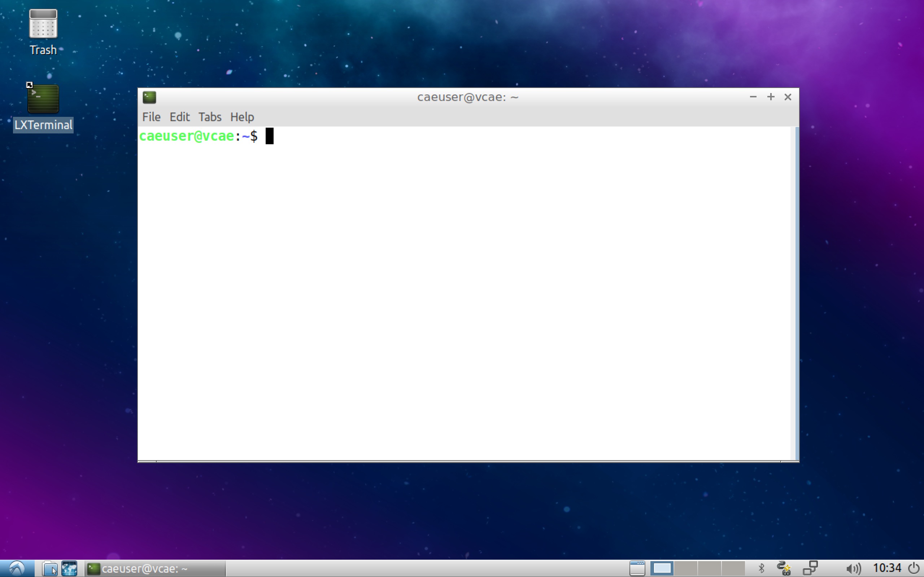Click the Help menu in LXTerminal

(242, 117)
